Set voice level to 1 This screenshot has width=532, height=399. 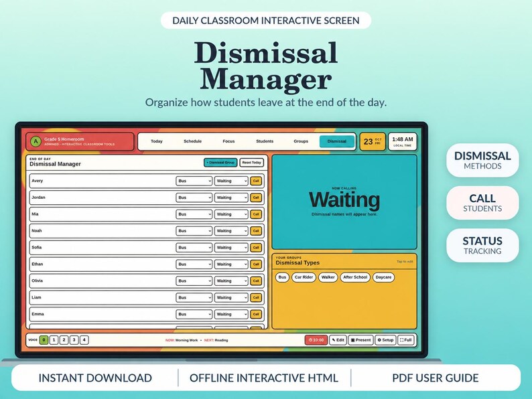[x=54, y=339]
